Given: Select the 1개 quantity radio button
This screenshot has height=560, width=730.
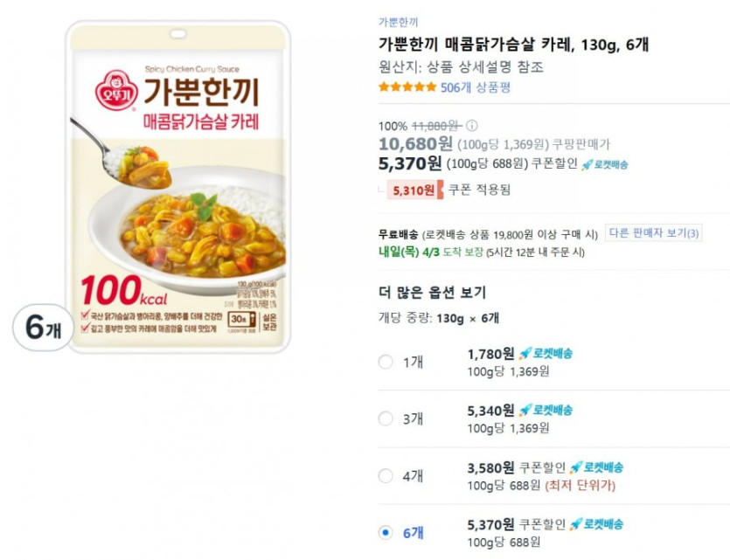Looking at the screenshot, I should coord(386,362).
